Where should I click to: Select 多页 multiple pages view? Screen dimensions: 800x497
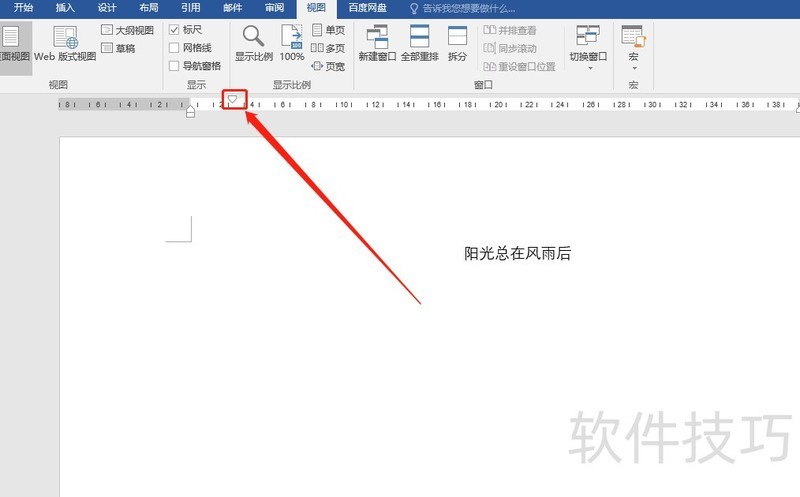click(328, 48)
